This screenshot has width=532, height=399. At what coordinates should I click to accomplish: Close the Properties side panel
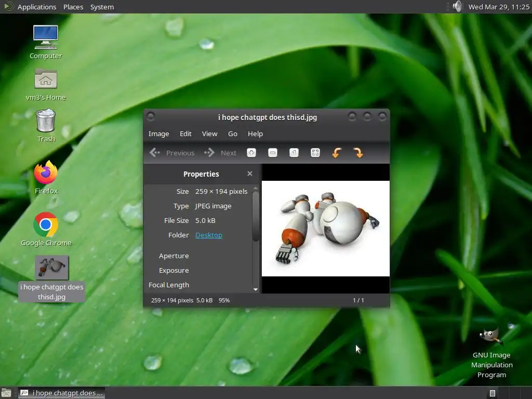(x=250, y=174)
